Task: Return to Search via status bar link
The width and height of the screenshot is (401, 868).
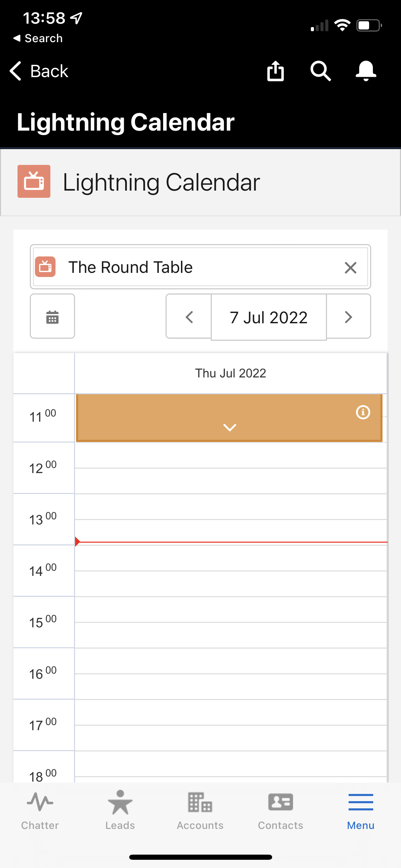Action: pos(38,38)
